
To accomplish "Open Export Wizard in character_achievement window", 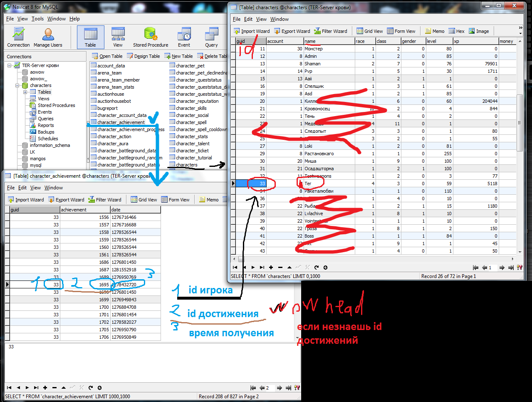I will 66,200.
